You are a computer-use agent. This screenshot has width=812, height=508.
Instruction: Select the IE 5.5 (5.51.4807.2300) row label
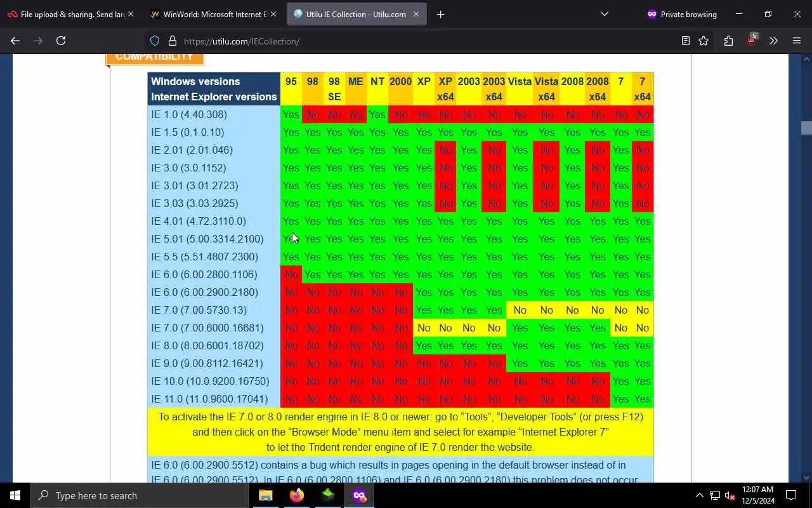(205, 257)
